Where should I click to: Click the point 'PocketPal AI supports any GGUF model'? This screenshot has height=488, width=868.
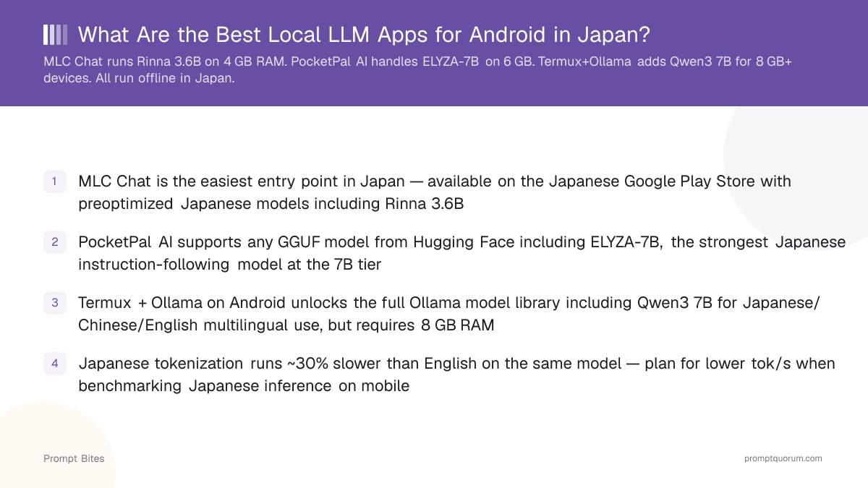(x=461, y=253)
